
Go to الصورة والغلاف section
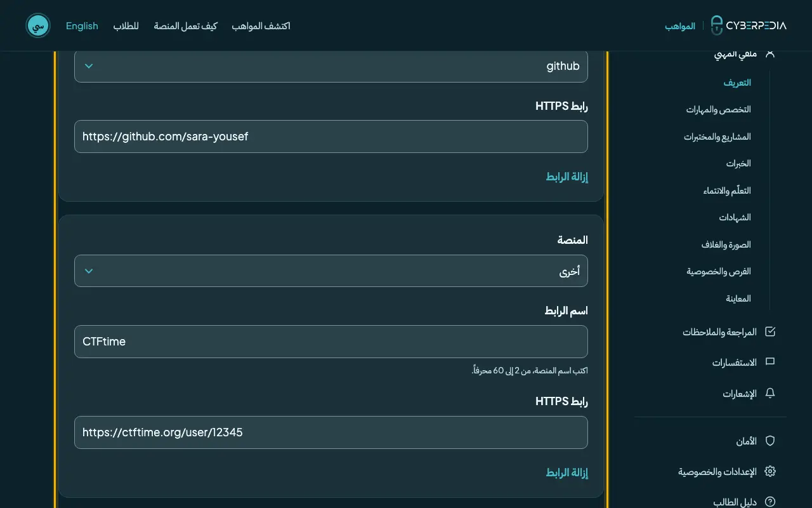coord(726,244)
